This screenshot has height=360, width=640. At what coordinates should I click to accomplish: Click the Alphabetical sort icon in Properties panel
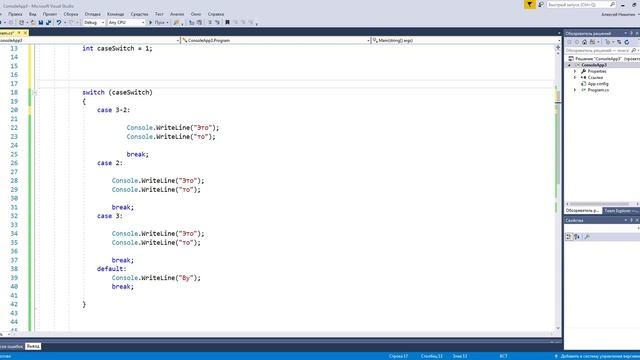(577, 237)
